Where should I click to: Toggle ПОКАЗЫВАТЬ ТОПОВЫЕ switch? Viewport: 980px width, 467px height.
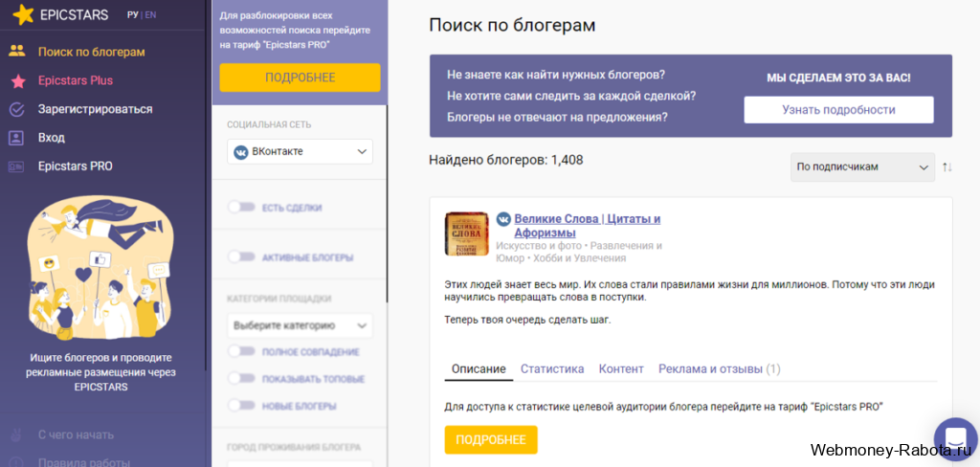241,378
